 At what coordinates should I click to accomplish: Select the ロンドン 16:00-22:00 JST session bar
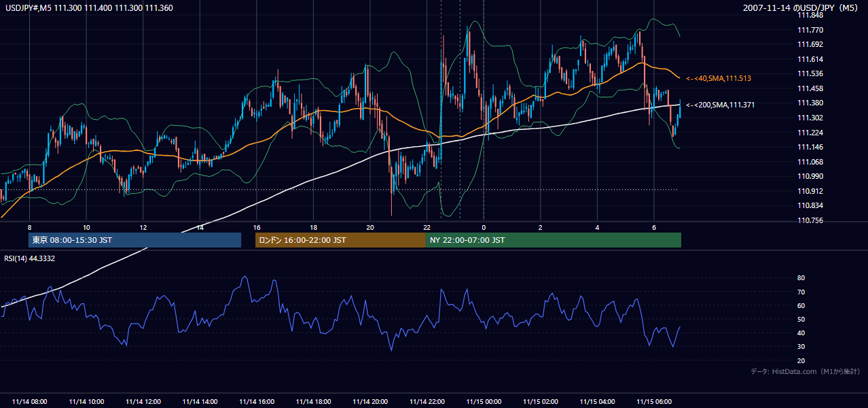[340, 240]
